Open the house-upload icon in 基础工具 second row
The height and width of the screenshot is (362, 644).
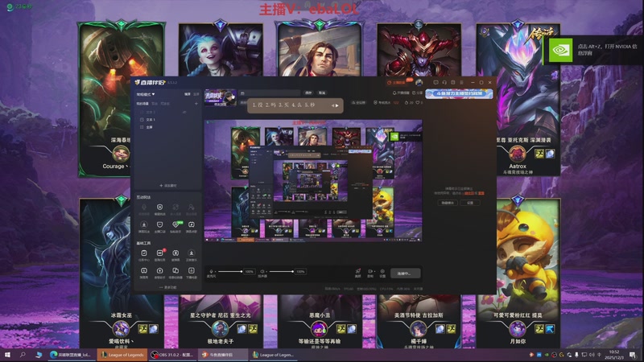click(x=159, y=273)
